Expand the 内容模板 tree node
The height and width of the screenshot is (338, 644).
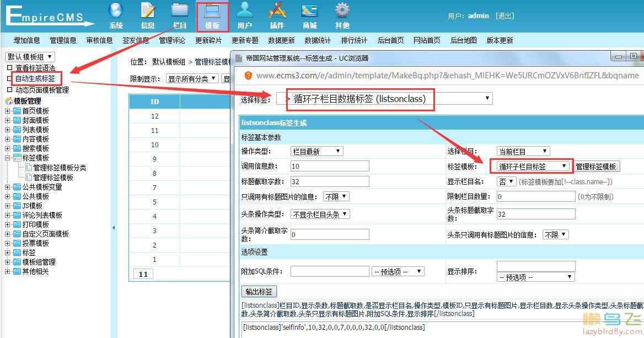(x=7, y=139)
